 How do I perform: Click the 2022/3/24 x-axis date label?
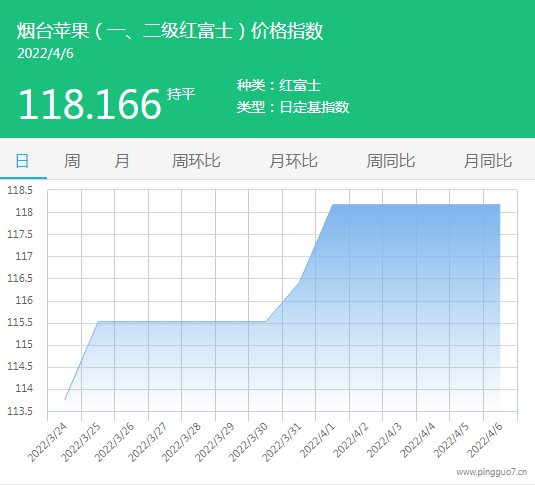(x=48, y=442)
